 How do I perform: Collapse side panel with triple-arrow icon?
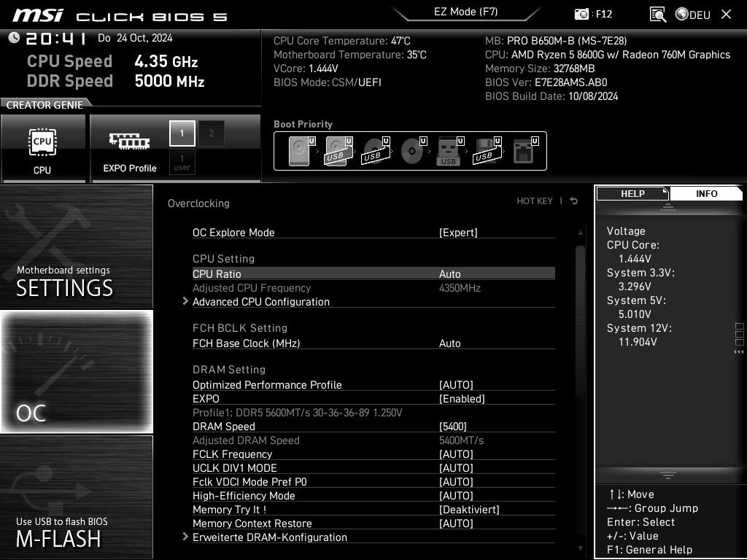[738, 352]
